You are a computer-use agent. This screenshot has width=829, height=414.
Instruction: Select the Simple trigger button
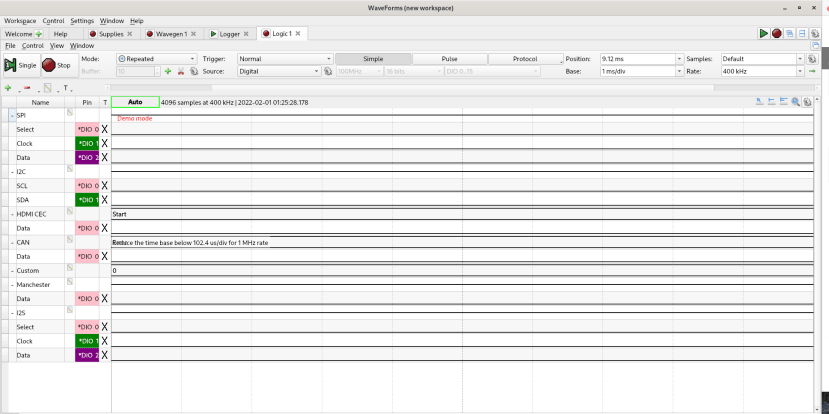click(373, 59)
